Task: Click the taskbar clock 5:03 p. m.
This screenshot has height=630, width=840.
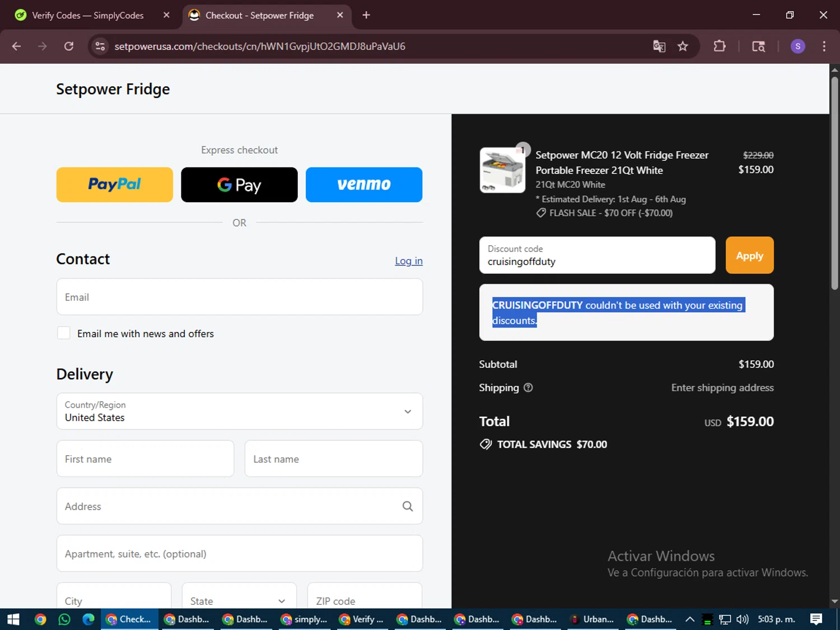Action: (x=776, y=619)
